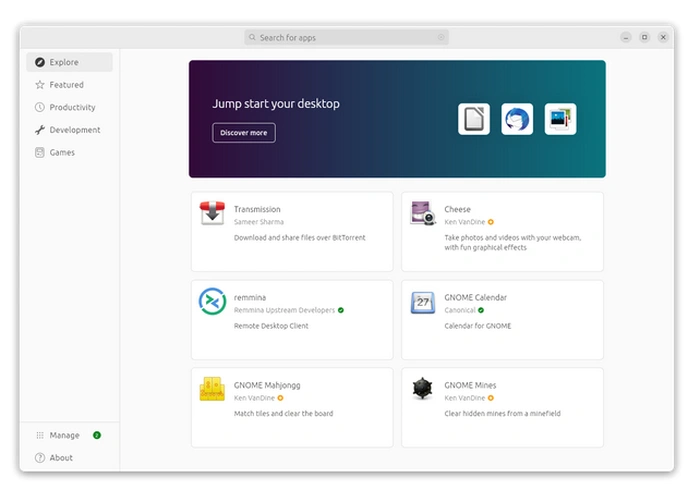Viewport: 700px width, 490px height.
Task: Click publisher name Sameer Sharma
Action: 259,222
